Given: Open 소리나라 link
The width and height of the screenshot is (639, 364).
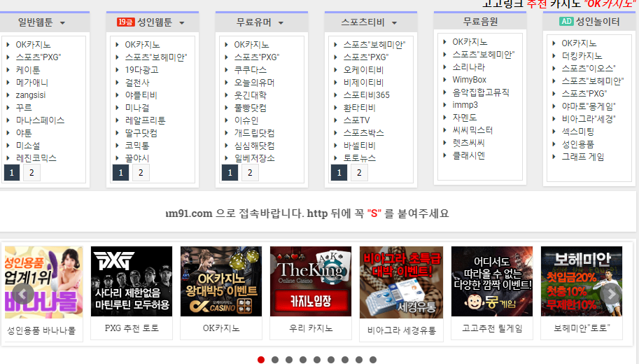Looking at the screenshot, I should (469, 66).
